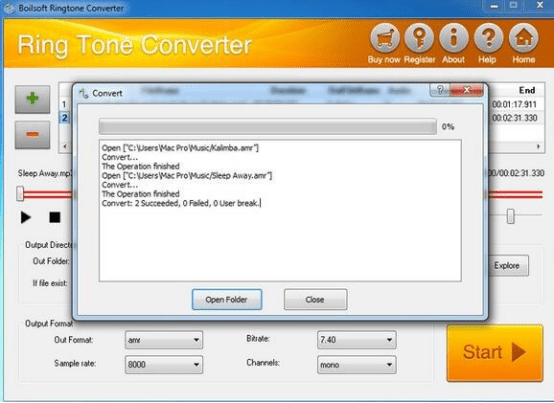Click the Play triangle button
The image size is (554, 403).
click(x=25, y=217)
